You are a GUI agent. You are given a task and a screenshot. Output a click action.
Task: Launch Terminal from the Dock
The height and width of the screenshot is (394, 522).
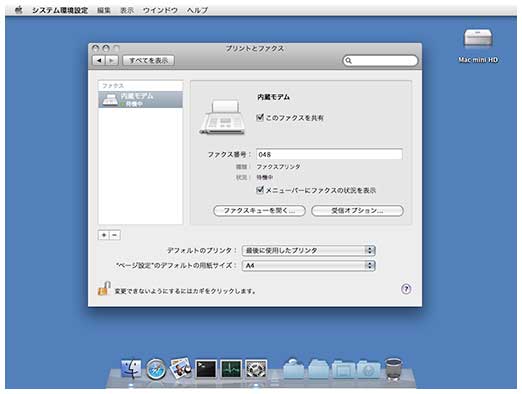click(206, 369)
